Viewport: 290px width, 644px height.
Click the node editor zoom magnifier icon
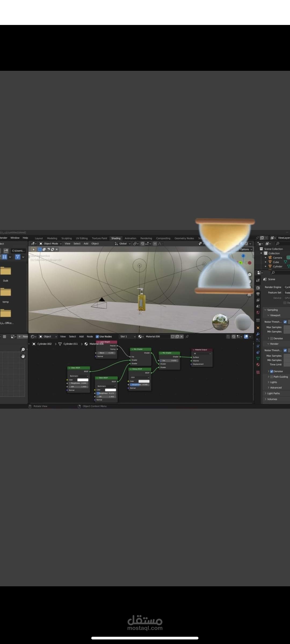[x=23, y=349]
